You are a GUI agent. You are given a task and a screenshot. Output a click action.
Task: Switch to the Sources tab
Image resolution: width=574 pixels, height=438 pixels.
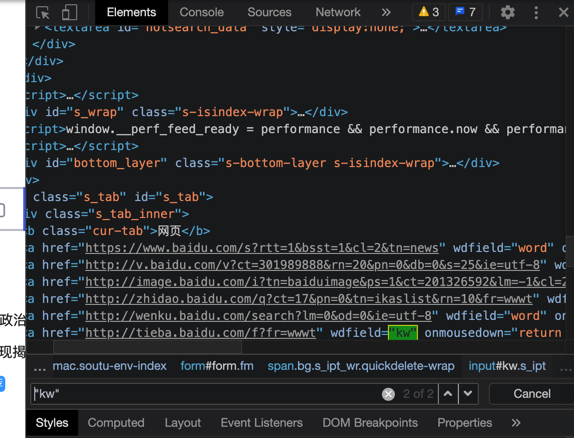point(269,12)
